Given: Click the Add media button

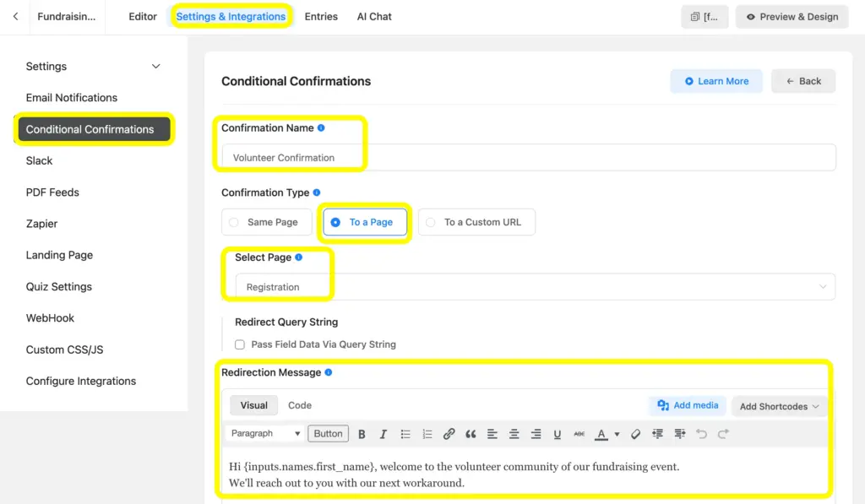Looking at the screenshot, I should click(688, 405).
